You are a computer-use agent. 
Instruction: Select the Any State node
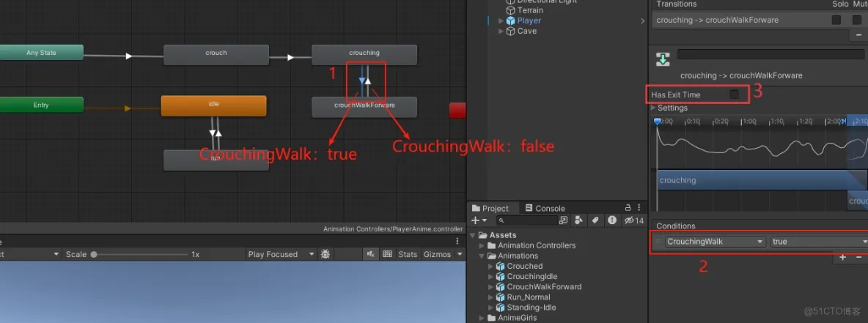point(41,53)
